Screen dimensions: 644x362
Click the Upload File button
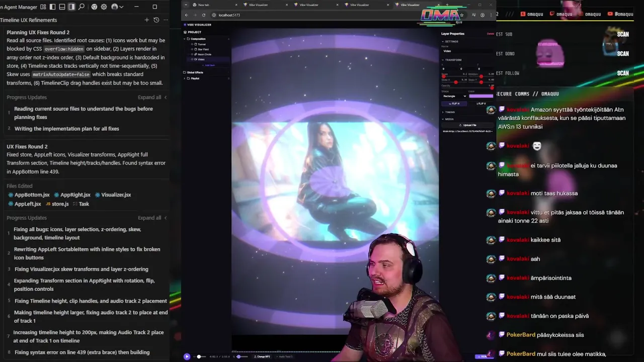pos(467,125)
